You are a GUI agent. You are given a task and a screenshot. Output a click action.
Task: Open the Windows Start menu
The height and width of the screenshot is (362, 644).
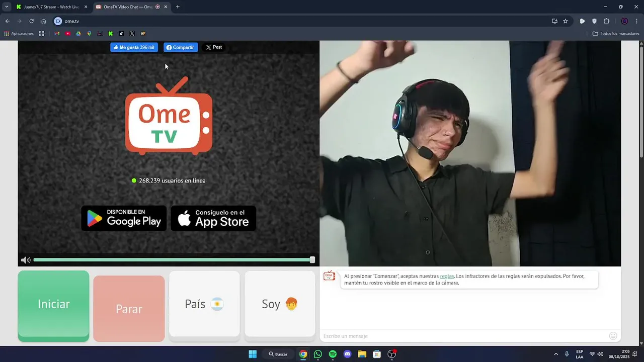point(253,354)
